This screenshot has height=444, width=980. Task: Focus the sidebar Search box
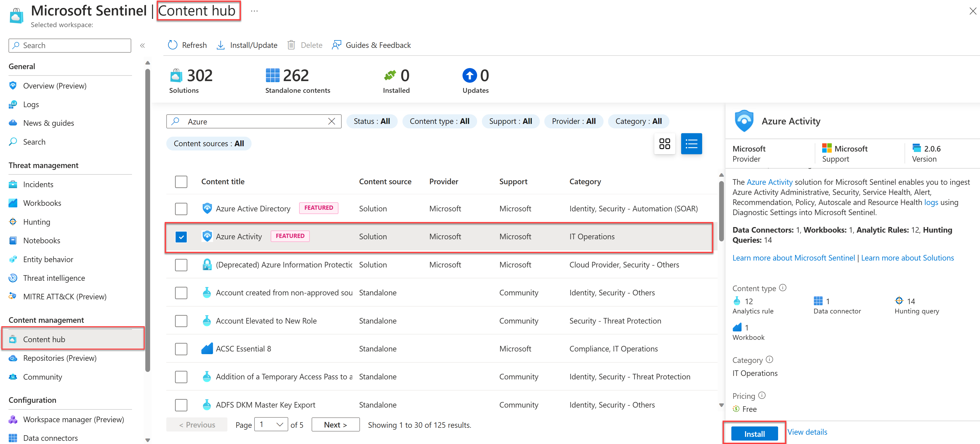tap(70, 45)
